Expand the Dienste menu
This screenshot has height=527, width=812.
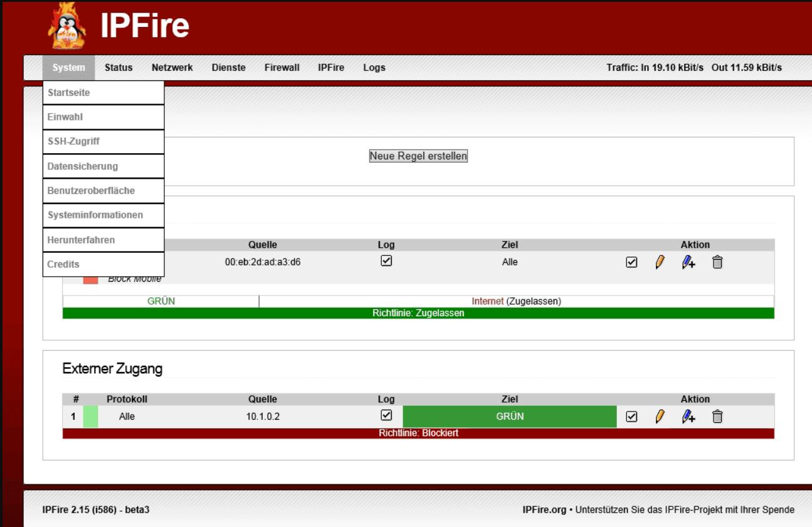(x=229, y=68)
